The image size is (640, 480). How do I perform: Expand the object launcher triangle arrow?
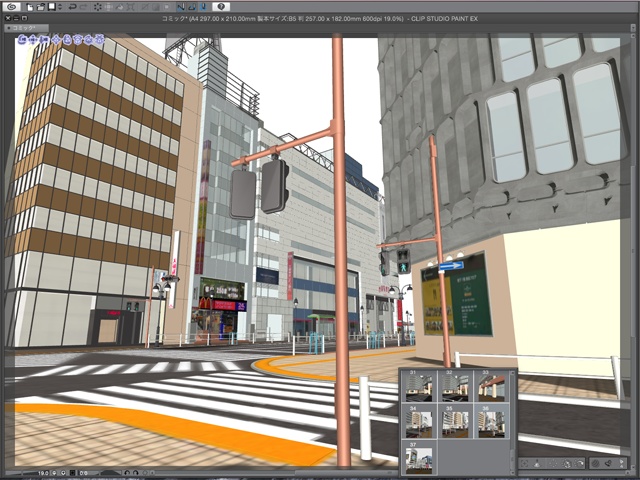coord(622,464)
